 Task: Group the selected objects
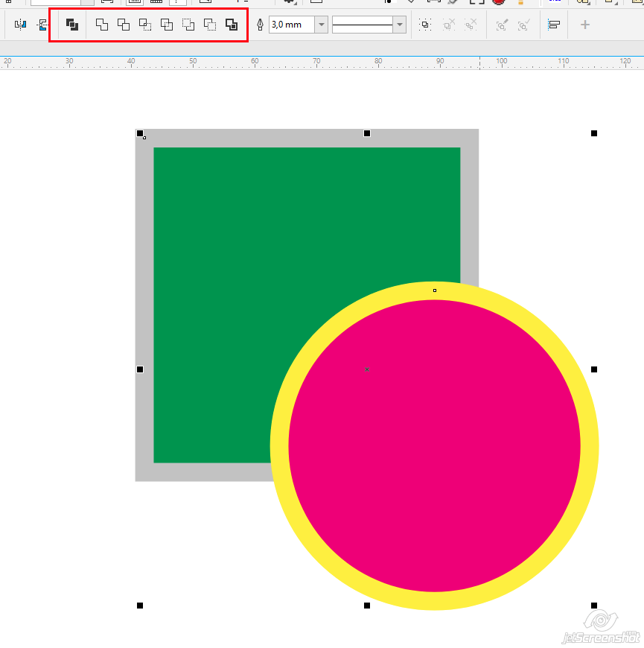point(425,25)
